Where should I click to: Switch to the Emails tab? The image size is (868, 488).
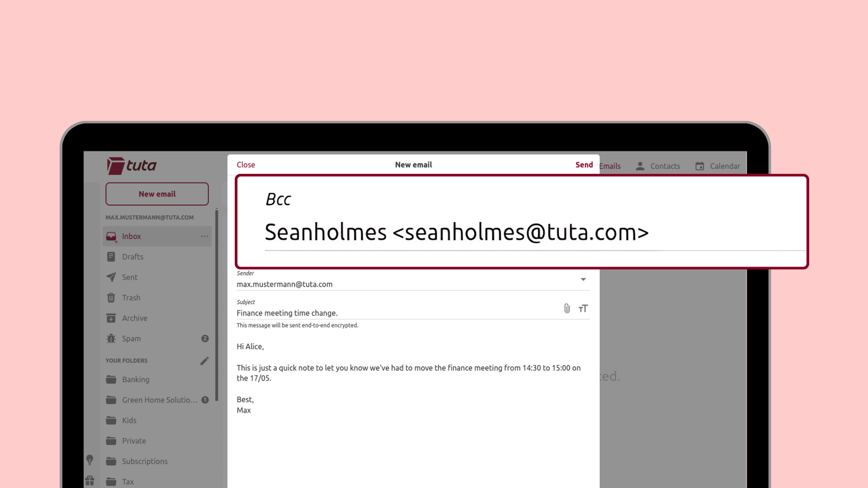tap(610, 166)
